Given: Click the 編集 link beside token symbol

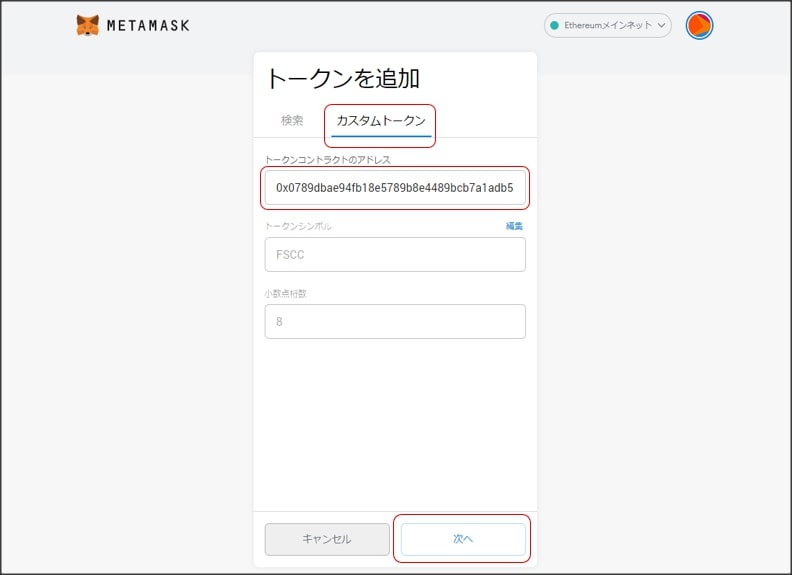Looking at the screenshot, I should pos(514,226).
